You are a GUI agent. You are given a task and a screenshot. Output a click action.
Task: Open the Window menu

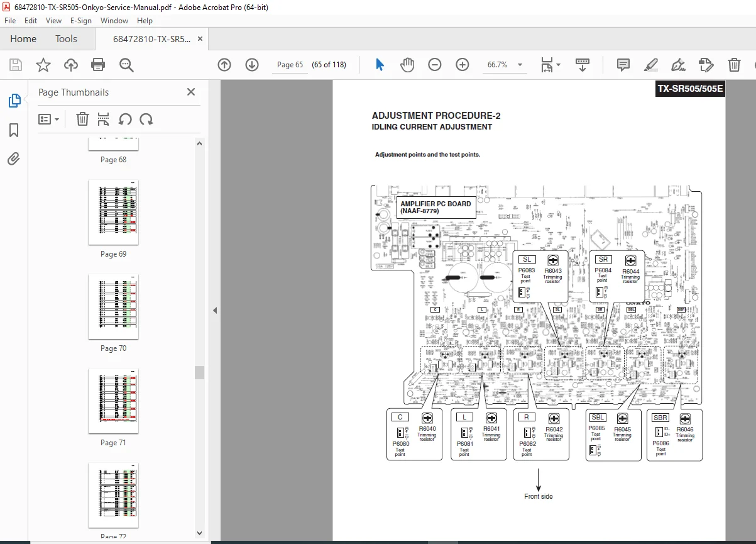point(114,21)
